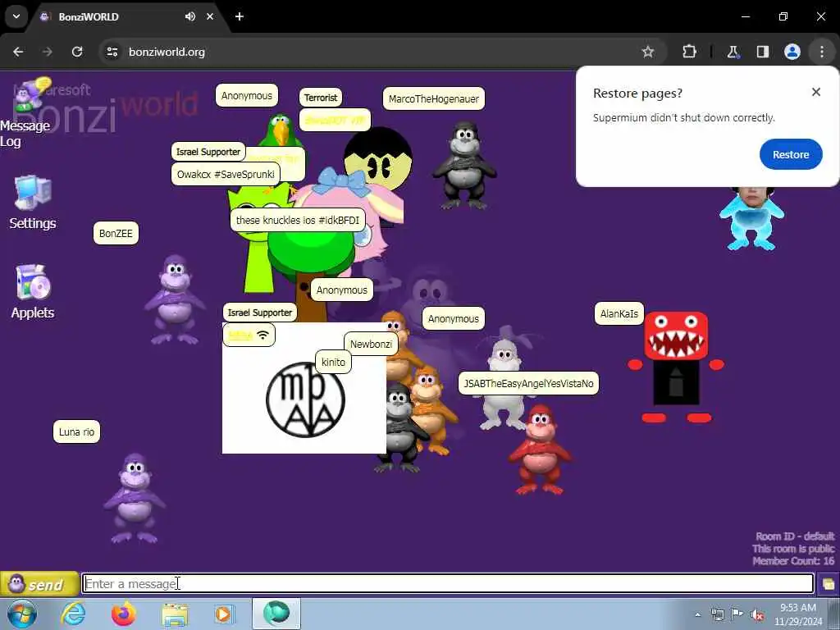Open the tab search dropdown

tap(16, 16)
